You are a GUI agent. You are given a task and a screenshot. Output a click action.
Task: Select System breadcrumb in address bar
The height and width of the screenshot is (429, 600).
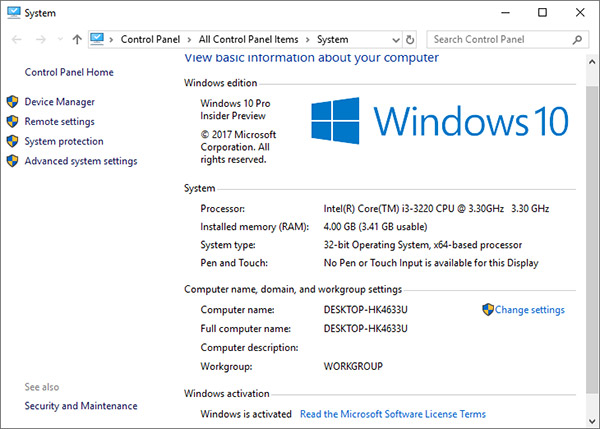(333, 39)
